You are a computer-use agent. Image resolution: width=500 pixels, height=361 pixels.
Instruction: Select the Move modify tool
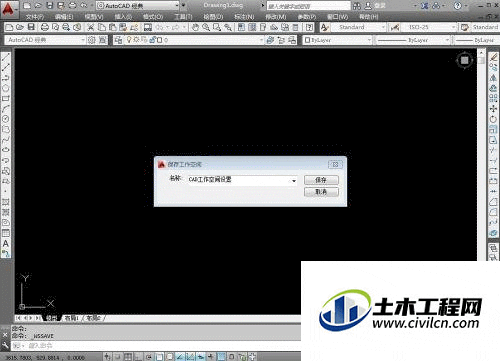[x=493, y=109]
